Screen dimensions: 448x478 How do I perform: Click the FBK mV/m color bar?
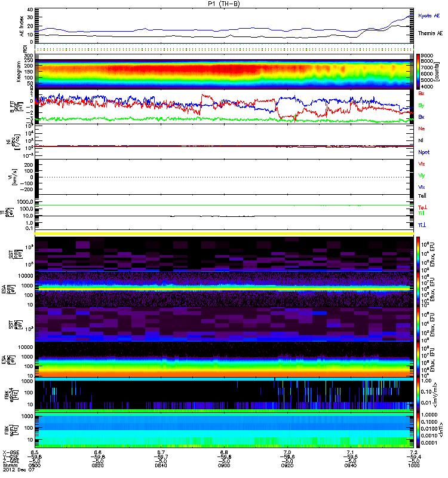418,396
